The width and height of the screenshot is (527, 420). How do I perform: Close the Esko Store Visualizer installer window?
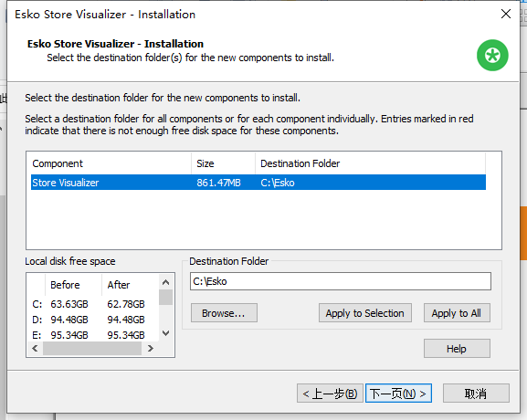click(x=505, y=14)
